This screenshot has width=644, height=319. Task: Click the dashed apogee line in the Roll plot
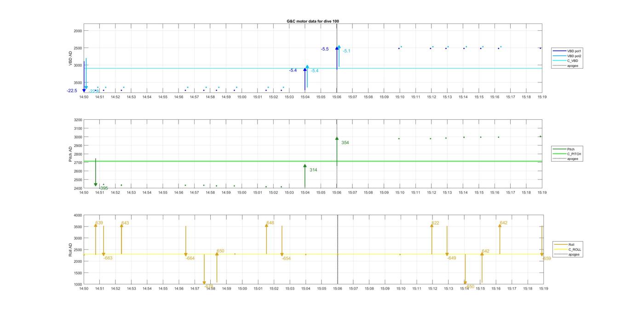338,249
